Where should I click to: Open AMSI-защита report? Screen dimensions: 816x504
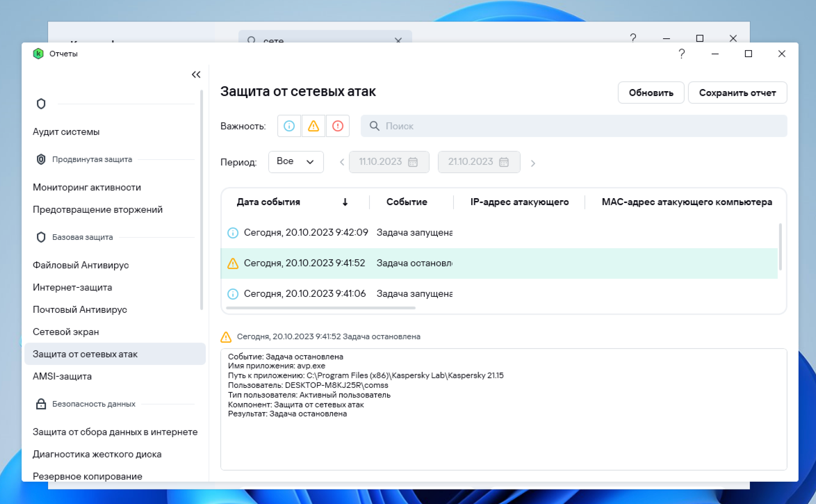point(62,377)
